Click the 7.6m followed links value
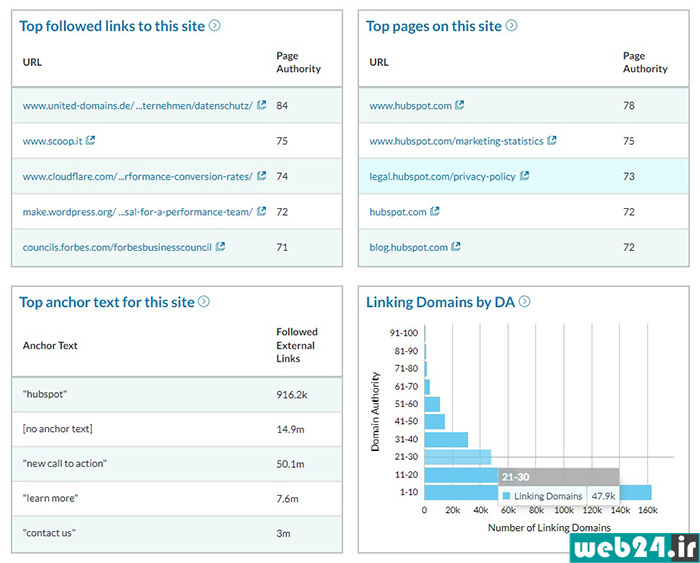 (288, 499)
